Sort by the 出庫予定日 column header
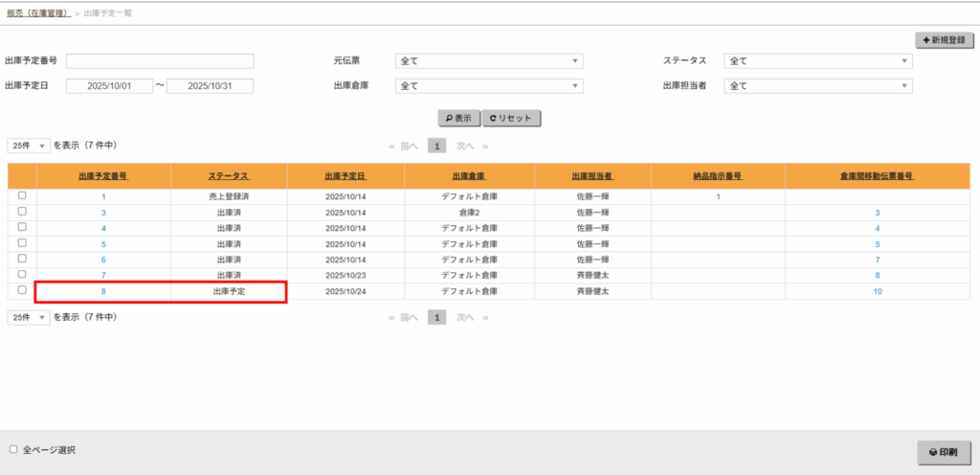 click(x=345, y=177)
